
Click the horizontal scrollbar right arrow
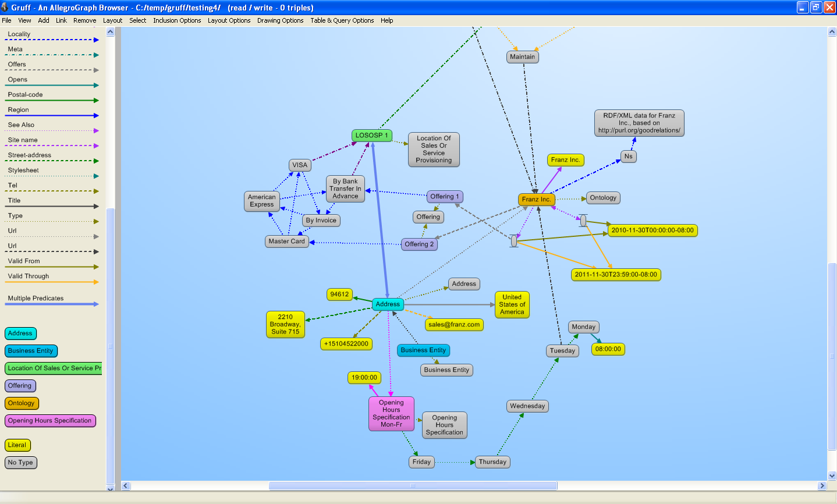[822, 486]
